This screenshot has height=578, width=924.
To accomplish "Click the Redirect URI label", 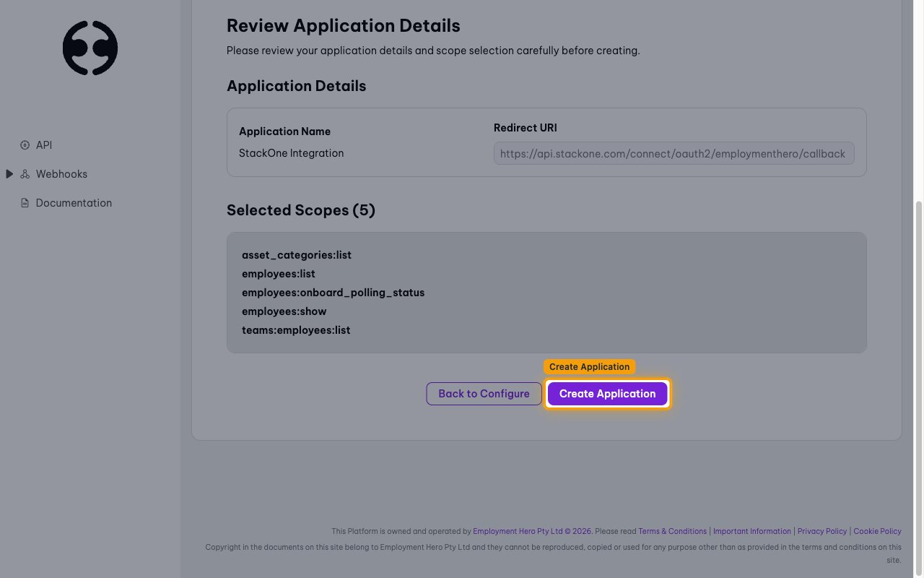I will point(526,128).
